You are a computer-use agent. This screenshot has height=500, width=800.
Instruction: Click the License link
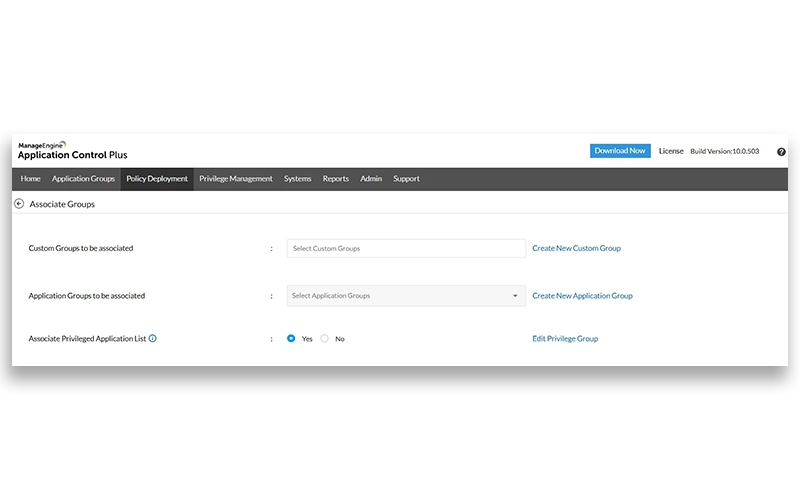[671, 151]
